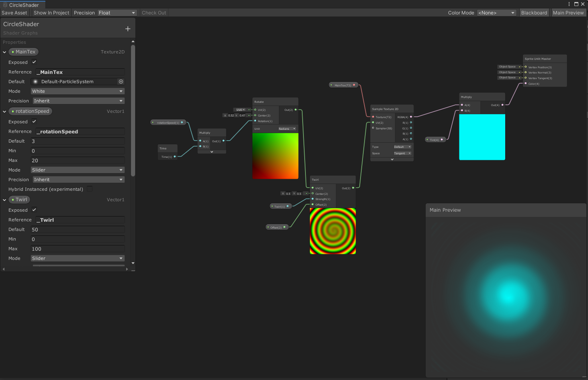Viewport: 588px width, 380px height.
Task: Open the Color Mode dropdown
Action: pyautogui.click(x=496, y=13)
